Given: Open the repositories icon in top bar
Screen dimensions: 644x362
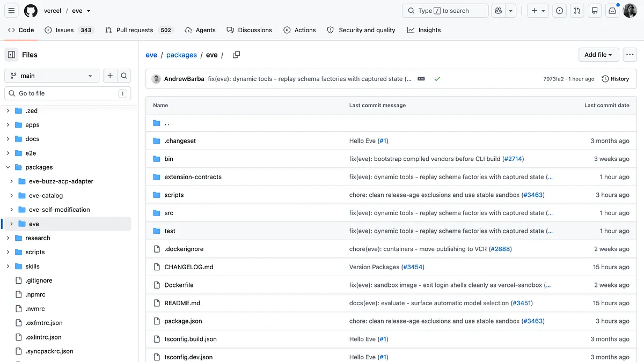Looking at the screenshot, I should coord(594,11).
